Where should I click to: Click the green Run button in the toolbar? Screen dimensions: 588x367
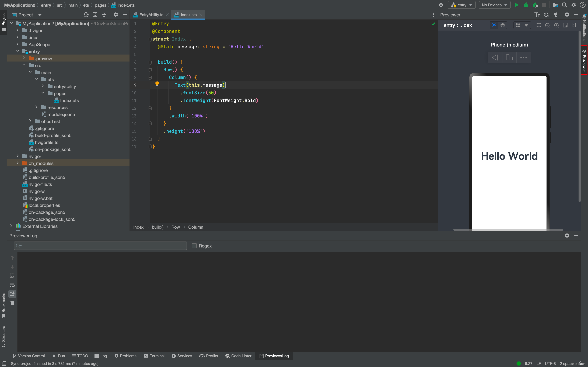coord(517,5)
